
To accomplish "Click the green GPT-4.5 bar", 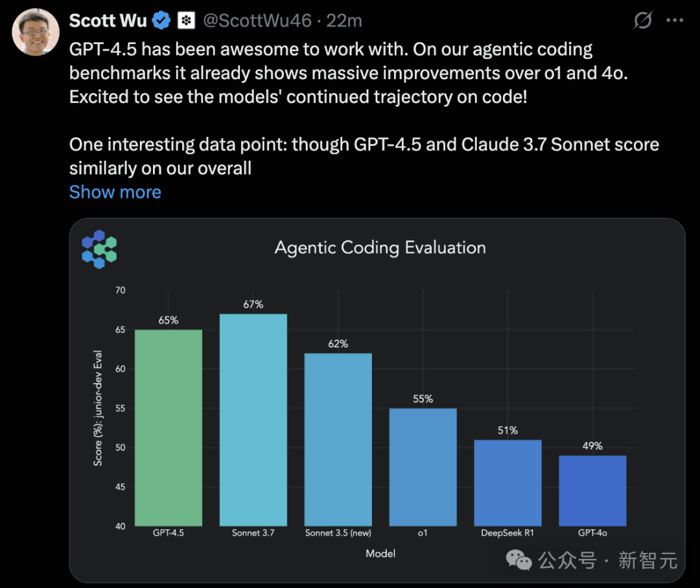I will pos(169,428).
